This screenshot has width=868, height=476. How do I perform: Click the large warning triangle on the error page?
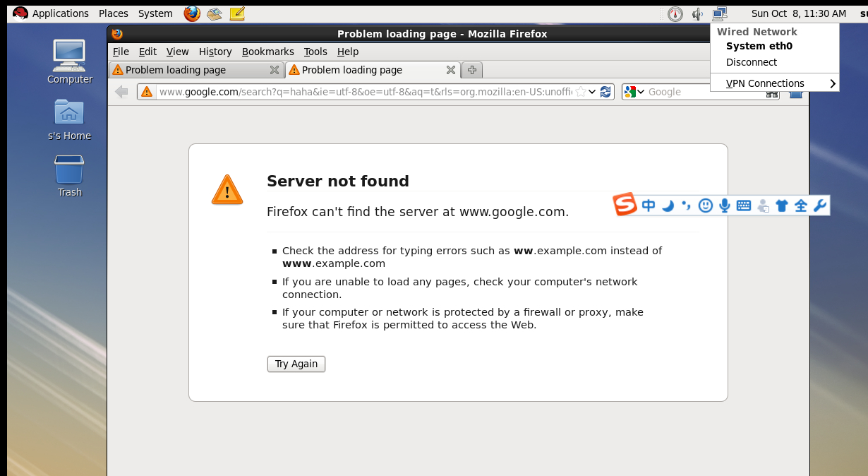(x=227, y=191)
